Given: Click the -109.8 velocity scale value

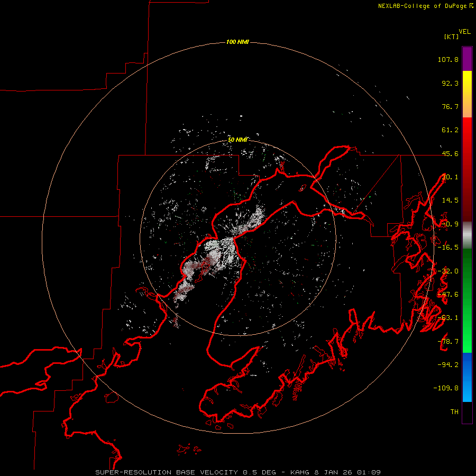Looking at the screenshot, I should click(x=446, y=388).
